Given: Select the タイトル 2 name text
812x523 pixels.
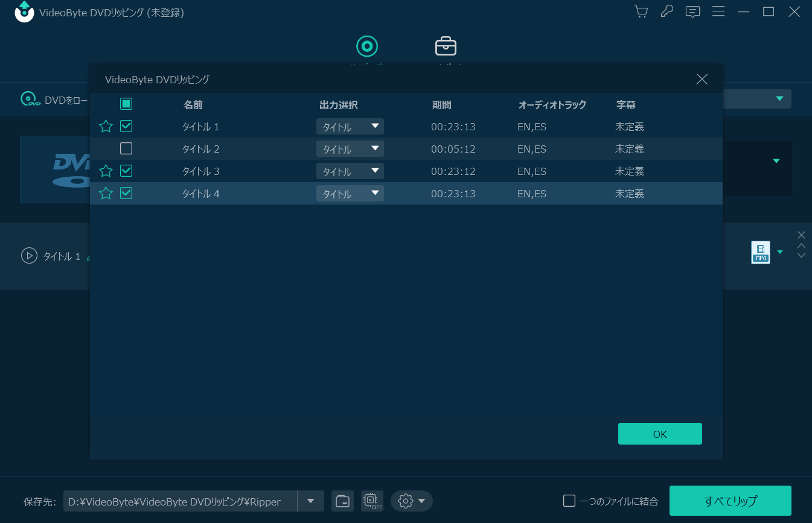Looking at the screenshot, I should [x=201, y=149].
